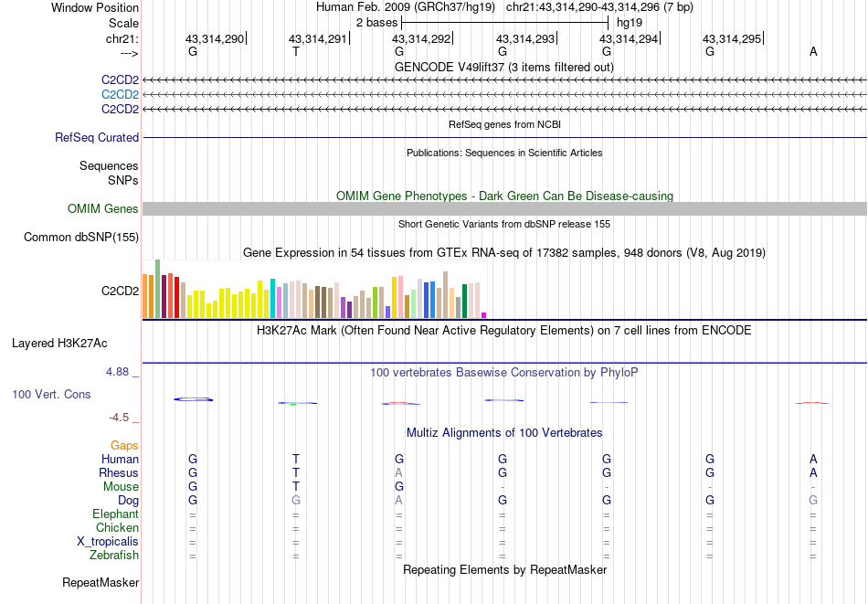Open the OMIM Genes track label

pyautogui.click(x=103, y=208)
